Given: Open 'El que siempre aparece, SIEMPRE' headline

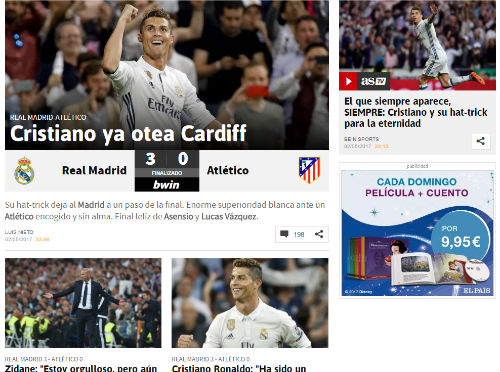Looking at the screenshot, I should (x=416, y=112).
